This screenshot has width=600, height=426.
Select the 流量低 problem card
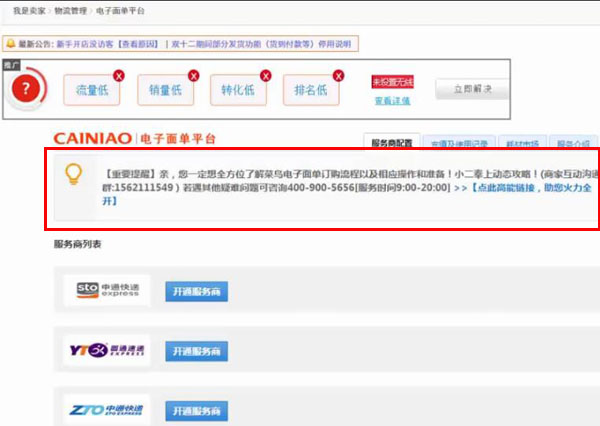(92, 90)
